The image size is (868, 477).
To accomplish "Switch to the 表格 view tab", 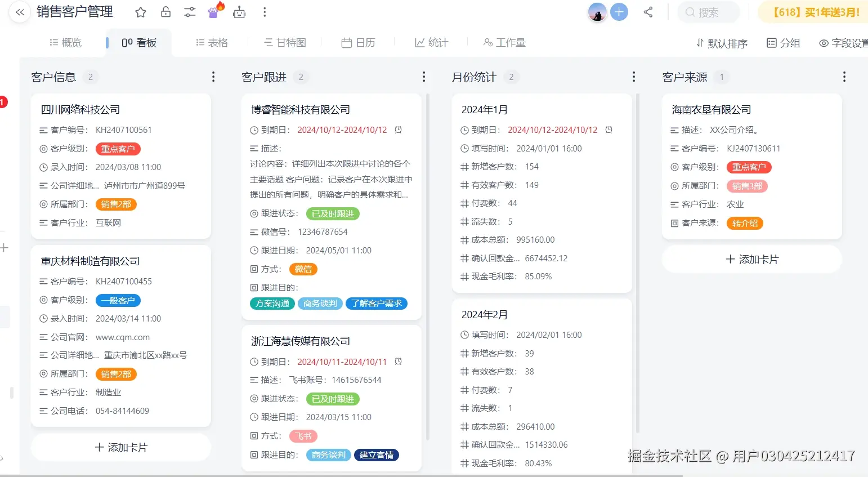I will 211,42.
